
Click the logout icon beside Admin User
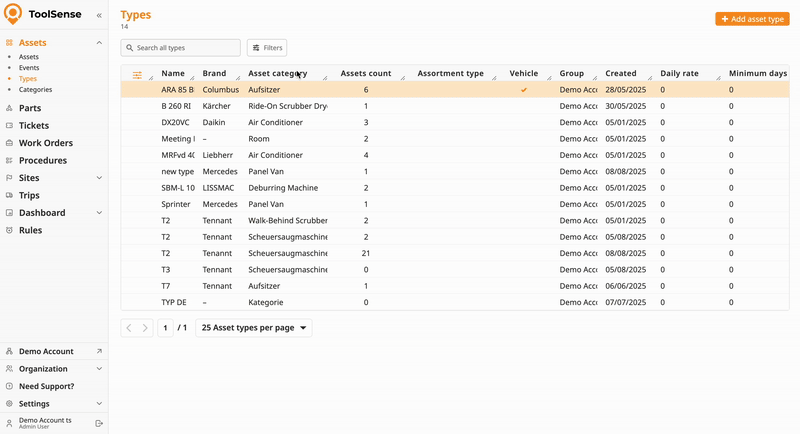99,423
